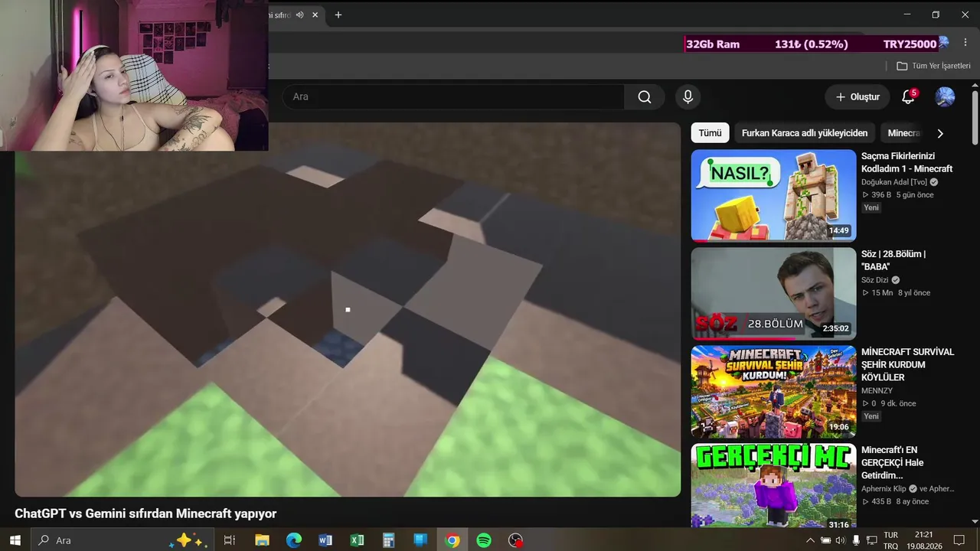Screen dimensions: 980x551
Task: Open Excel from the taskbar
Action: (357, 540)
